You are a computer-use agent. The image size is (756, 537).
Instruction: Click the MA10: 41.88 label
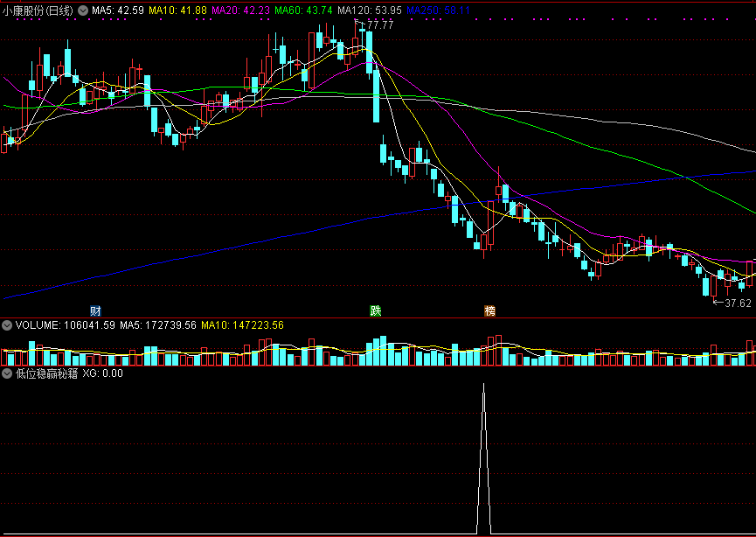pyautogui.click(x=177, y=10)
